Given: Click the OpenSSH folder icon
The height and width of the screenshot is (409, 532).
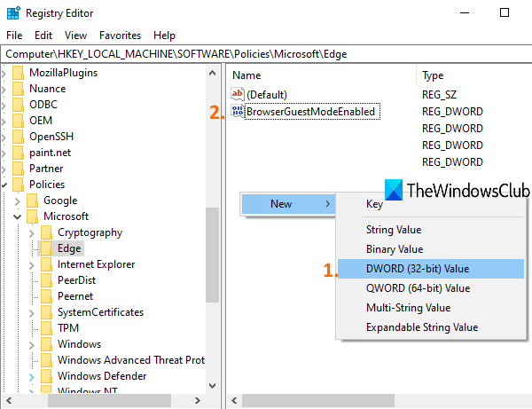Looking at the screenshot, I should pos(18,137).
